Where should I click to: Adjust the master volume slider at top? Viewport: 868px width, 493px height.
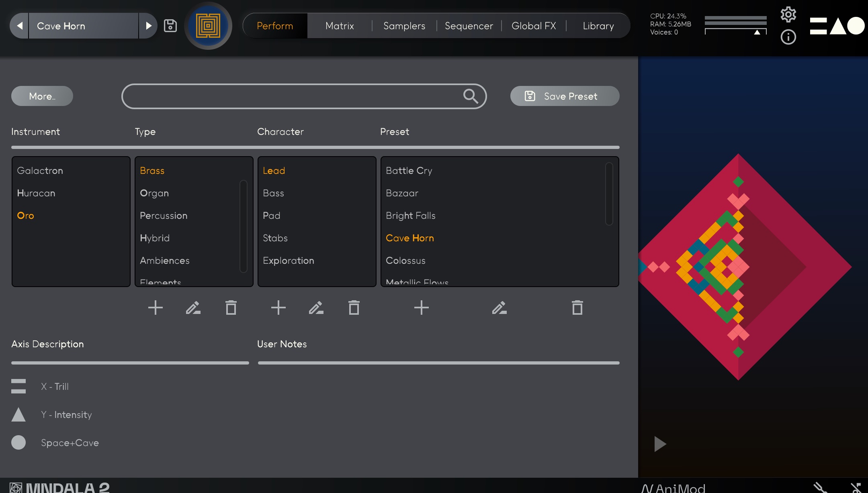pos(757,32)
